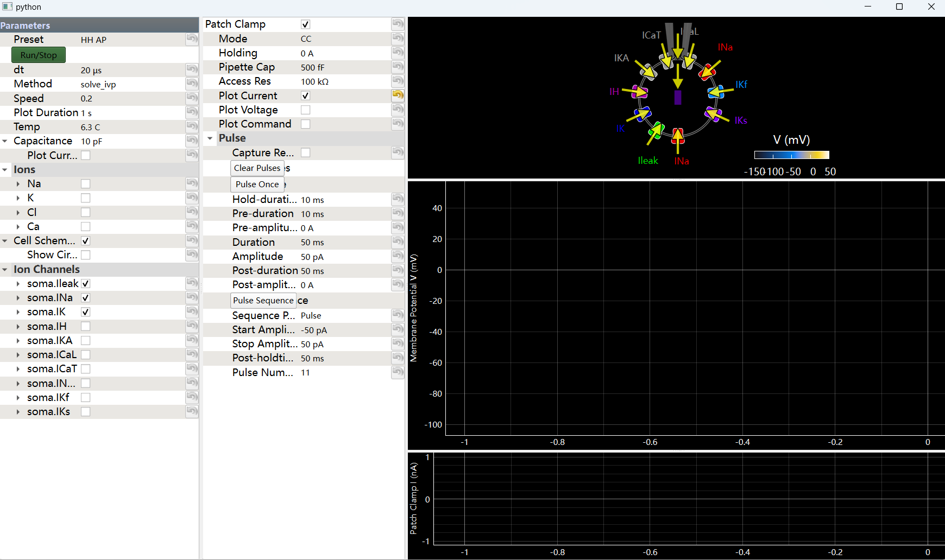
Task: Maximize the python window
Action: 899,7
